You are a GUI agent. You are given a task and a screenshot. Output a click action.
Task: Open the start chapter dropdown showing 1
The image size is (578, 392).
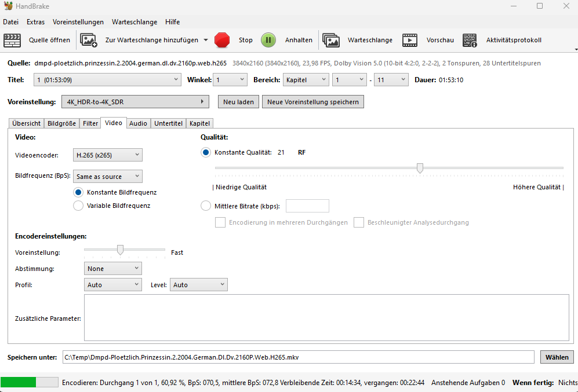[x=350, y=80]
